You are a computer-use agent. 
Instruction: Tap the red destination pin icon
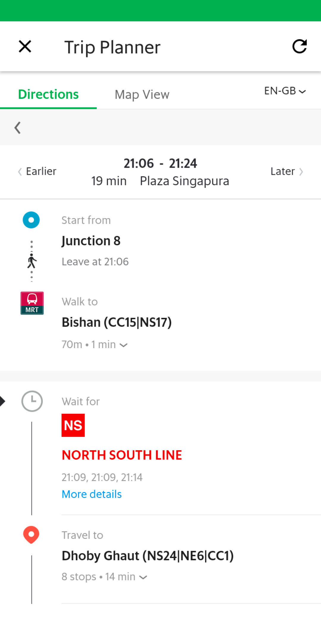click(x=31, y=535)
